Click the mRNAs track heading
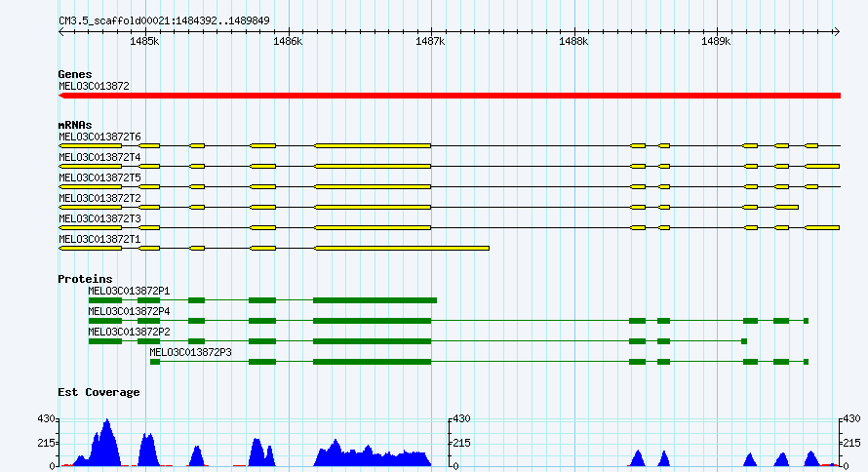The height and width of the screenshot is (472, 868). 75,125
